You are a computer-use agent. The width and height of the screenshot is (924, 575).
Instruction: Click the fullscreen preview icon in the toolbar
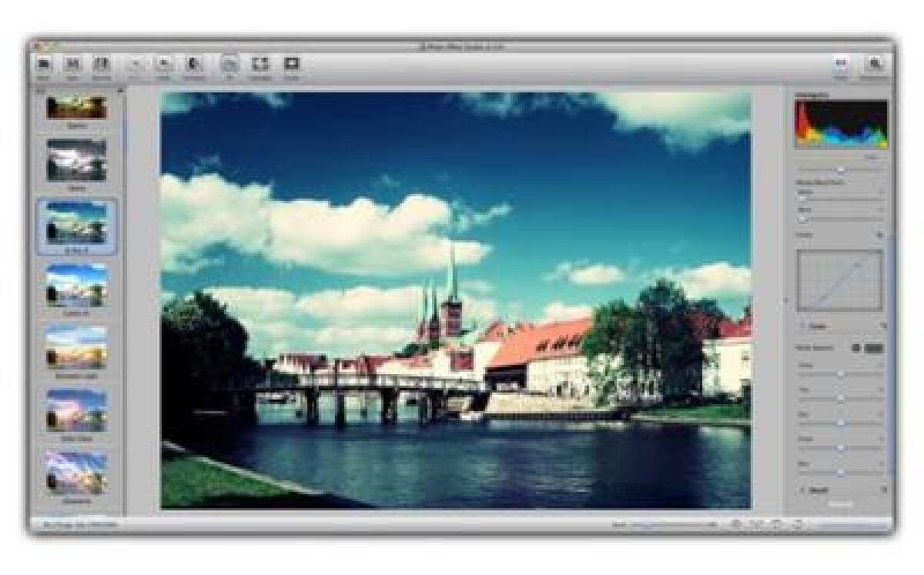pyautogui.click(x=290, y=65)
